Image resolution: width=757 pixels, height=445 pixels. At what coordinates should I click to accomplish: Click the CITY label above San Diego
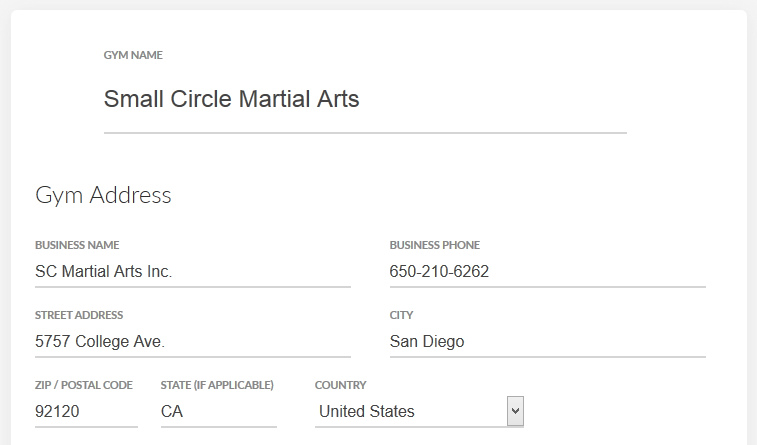(401, 315)
